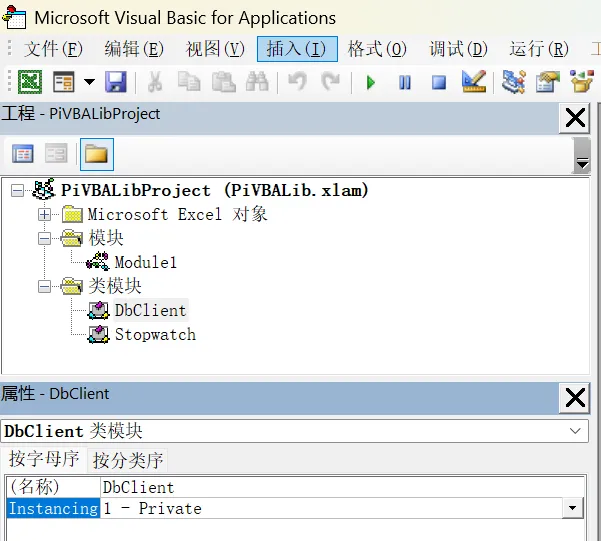The height and width of the screenshot is (541, 601).
Task: Click the View Microsoft Excel toolbar icon
Action: [30, 82]
